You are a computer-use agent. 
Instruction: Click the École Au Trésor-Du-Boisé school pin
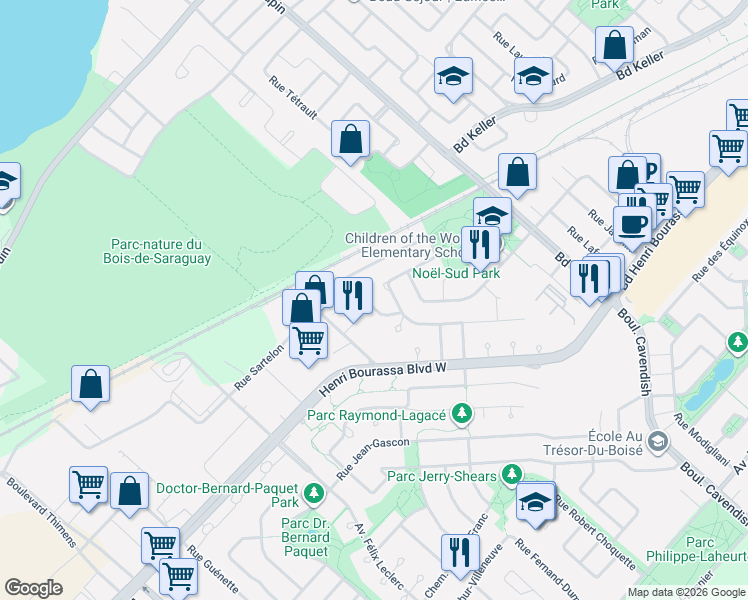658,441
